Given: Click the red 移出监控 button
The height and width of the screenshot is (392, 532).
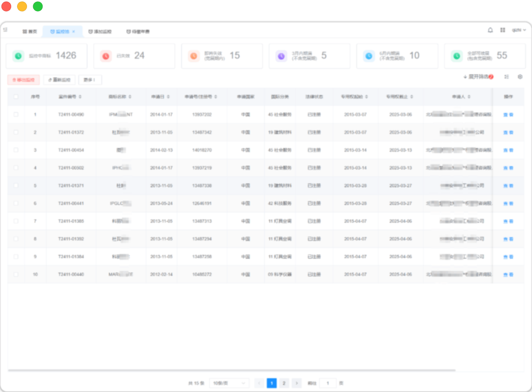Looking at the screenshot, I should click(x=23, y=80).
